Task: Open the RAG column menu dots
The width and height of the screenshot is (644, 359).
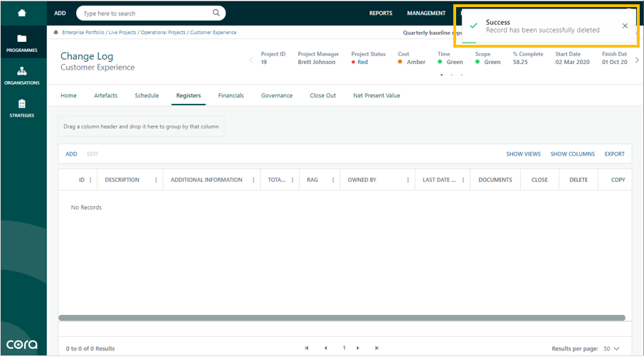Action: click(333, 180)
